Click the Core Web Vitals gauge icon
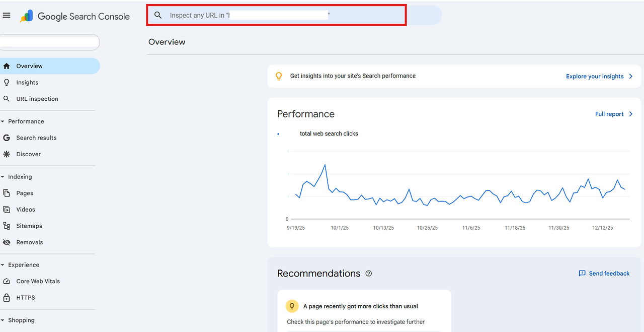644x332 pixels. 7,282
